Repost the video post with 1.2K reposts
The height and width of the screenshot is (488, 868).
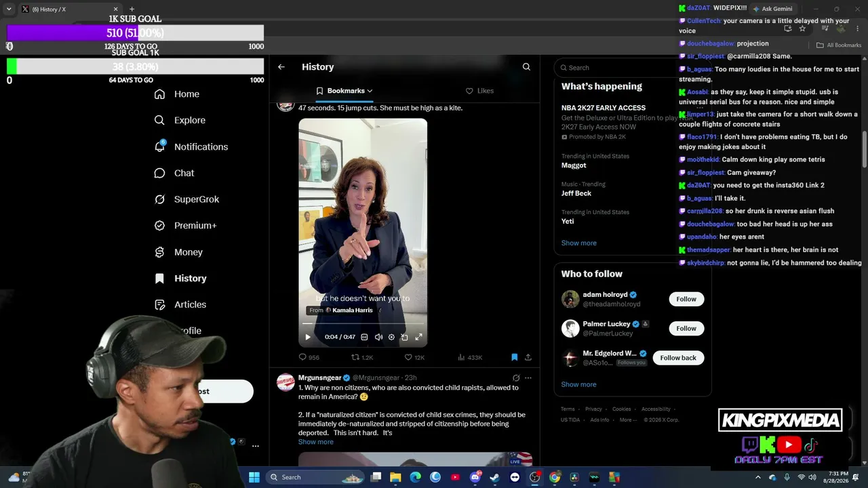point(362,357)
